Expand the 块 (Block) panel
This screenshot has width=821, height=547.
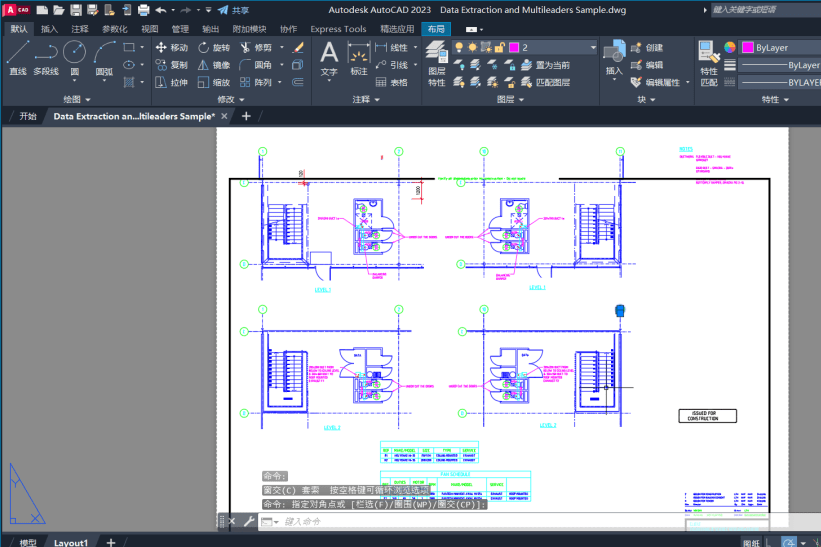[x=646, y=99]
